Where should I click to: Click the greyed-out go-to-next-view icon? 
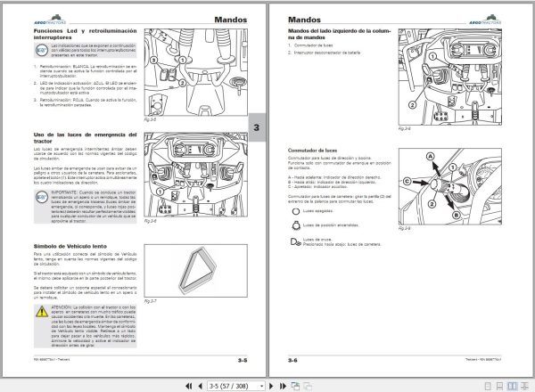point(308,386)
